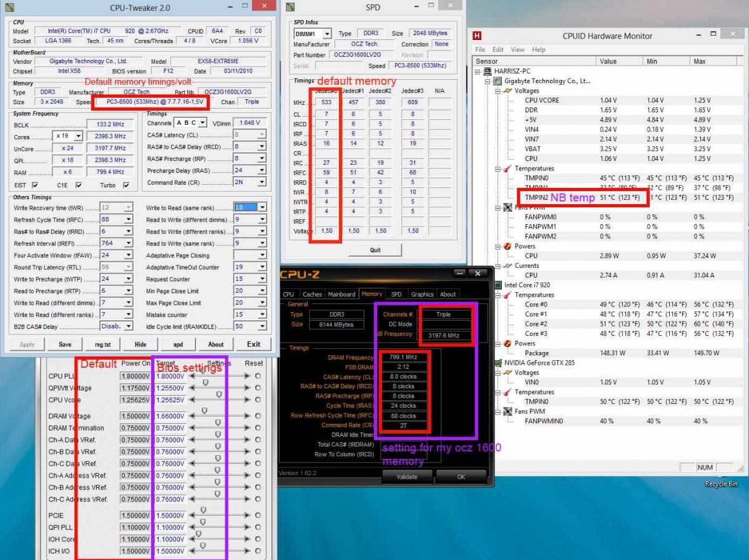The height and width of the screenshot is (560, 749).
Task: Click right arrow on DRAM Voltage row
Action: pos(247,416)
